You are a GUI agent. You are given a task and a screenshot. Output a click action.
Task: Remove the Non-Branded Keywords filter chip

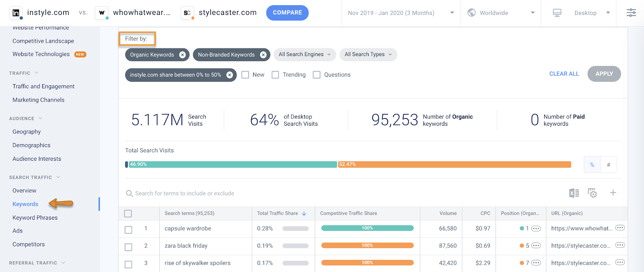click(x=263, y=55)
